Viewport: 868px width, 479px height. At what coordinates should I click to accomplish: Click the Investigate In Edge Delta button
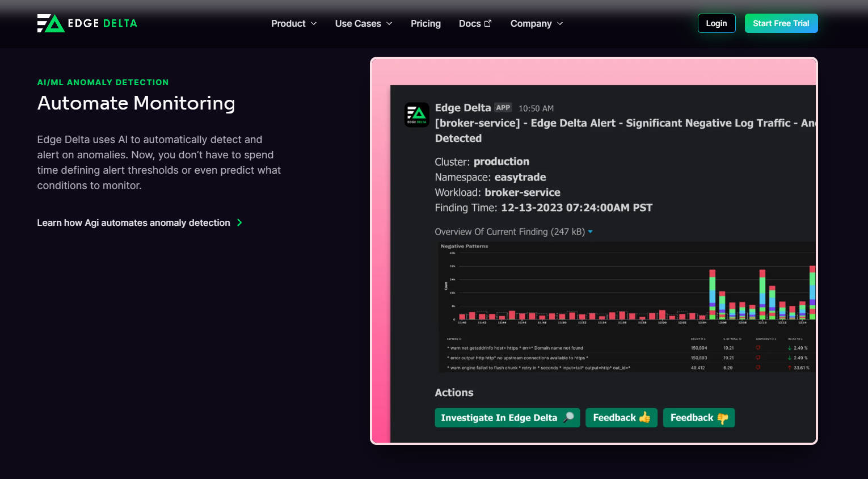tap(499, 418)
